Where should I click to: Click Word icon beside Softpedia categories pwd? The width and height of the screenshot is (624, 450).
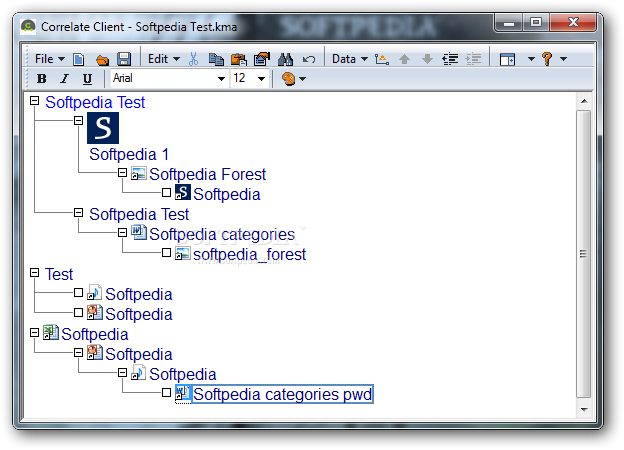click(x=183, y=393)
